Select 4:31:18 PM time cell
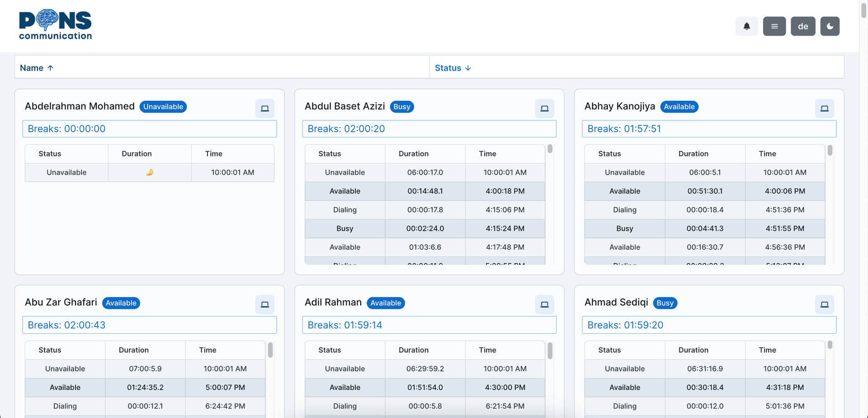This screenshot has width=868, height=418. pos(785,387)
